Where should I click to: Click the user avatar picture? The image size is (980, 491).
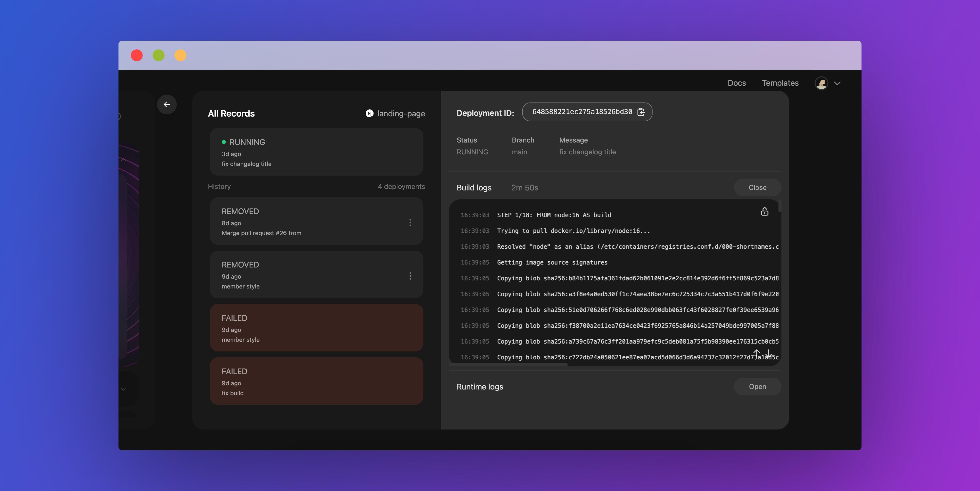click(821, 83)
